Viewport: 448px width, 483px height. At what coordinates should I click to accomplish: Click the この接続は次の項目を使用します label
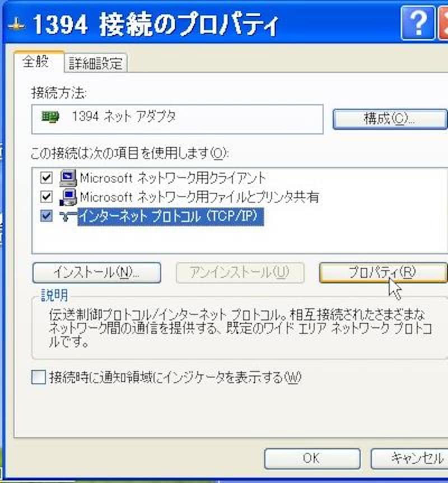(x=129, y=153)
